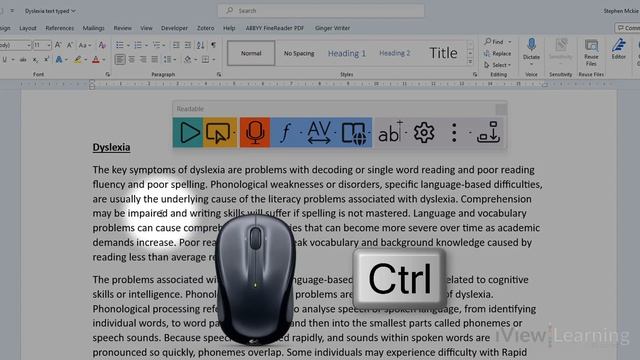This screenshot has width=640, height=360.
Task: Activate Readable click-and-speak pointer tool
Action: point(218,133)
